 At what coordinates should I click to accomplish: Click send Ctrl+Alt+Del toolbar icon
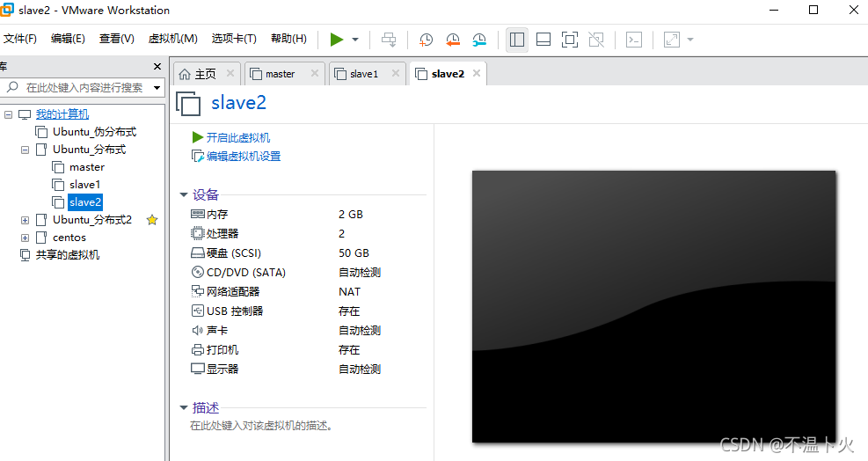(390, 40)
